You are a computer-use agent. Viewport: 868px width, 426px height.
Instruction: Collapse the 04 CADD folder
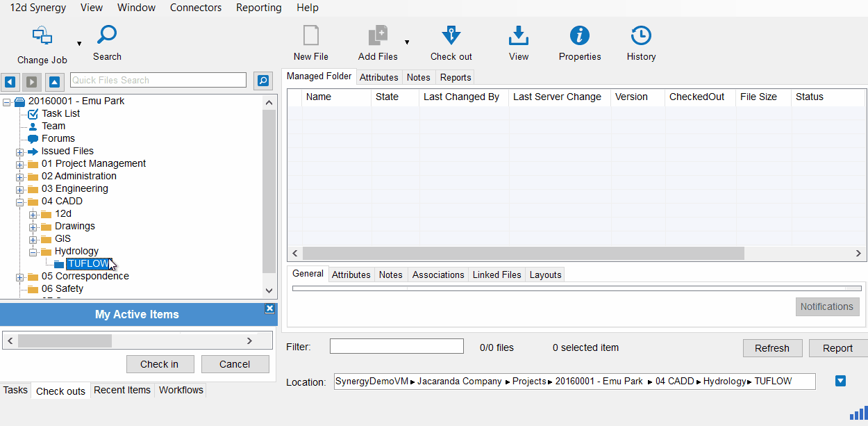[20, 202]
